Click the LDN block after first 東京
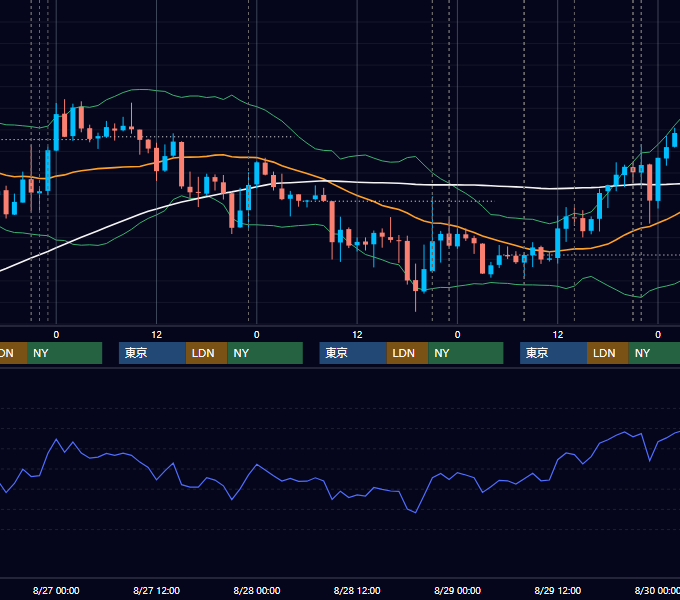This screenshot has height=600, width=680. tap(206, 353)
